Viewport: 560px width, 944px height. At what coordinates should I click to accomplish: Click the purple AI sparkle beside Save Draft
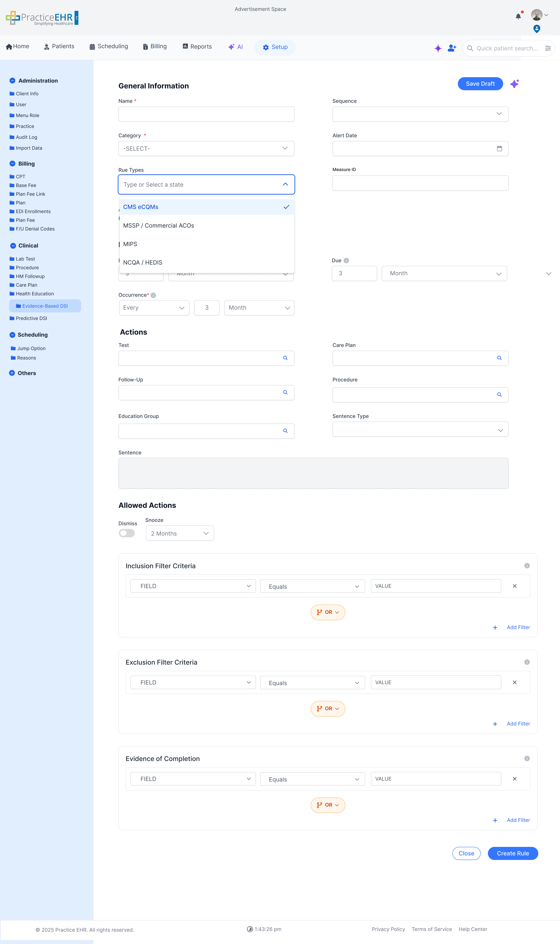click(514, 84)
